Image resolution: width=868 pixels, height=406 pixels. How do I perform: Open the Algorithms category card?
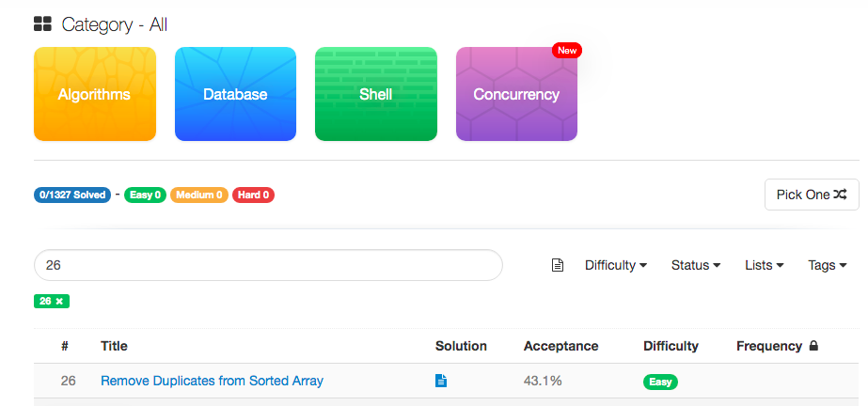pyautogui.click(x=95, y=94)
